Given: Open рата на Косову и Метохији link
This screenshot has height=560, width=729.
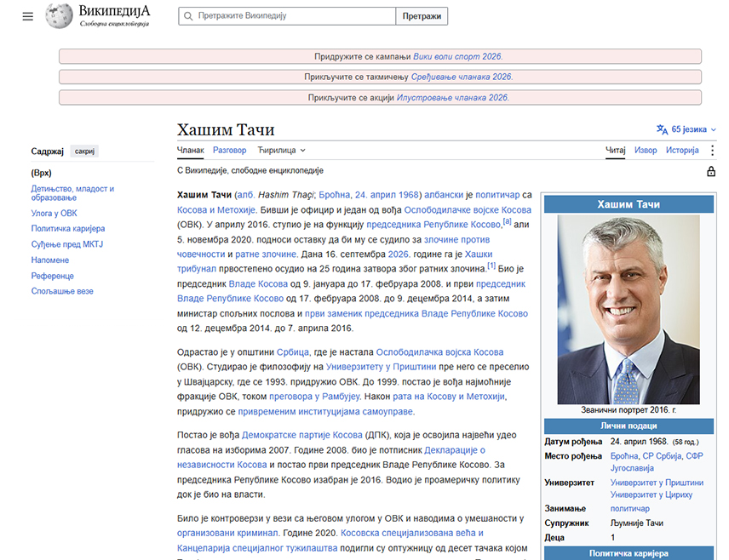Looking at the screenshot, I should point(449,397).
